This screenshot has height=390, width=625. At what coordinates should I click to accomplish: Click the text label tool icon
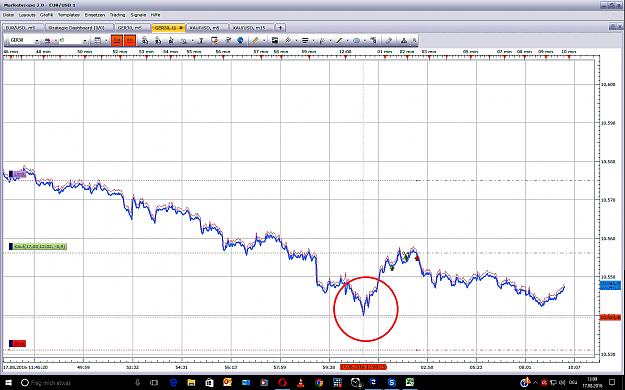373,40
